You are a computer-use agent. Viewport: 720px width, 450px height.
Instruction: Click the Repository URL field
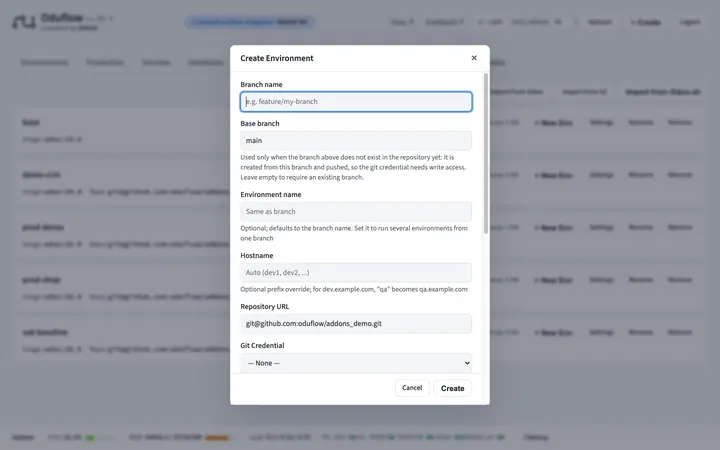point(356,324)
